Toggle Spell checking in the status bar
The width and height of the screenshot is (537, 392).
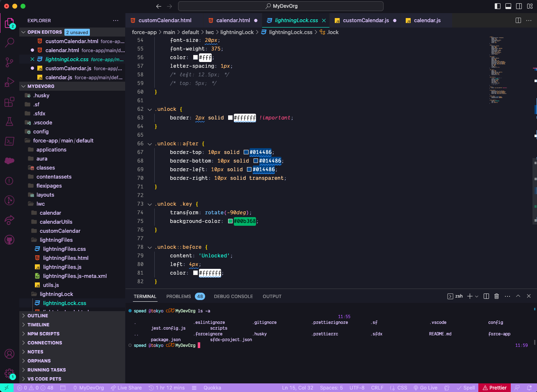coord(466,387)
